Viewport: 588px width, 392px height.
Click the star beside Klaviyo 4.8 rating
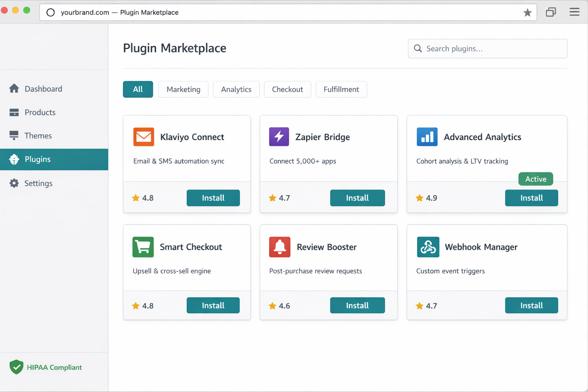coord(136,198)
